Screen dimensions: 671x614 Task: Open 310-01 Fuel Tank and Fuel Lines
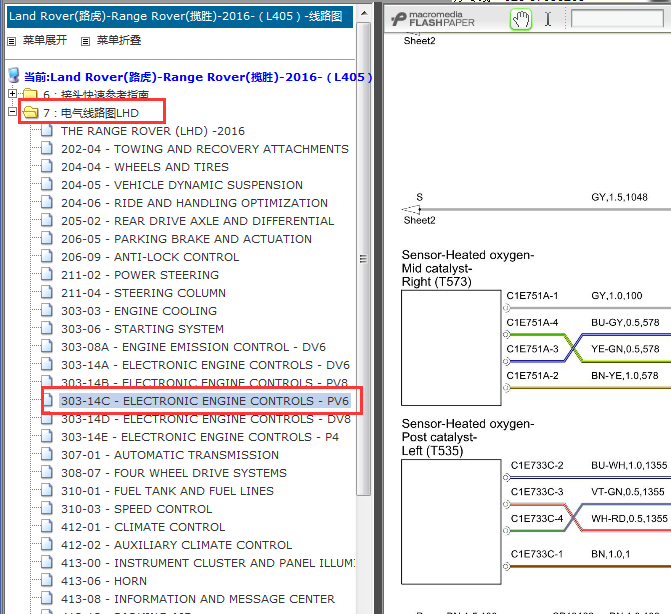click(167, 491)
